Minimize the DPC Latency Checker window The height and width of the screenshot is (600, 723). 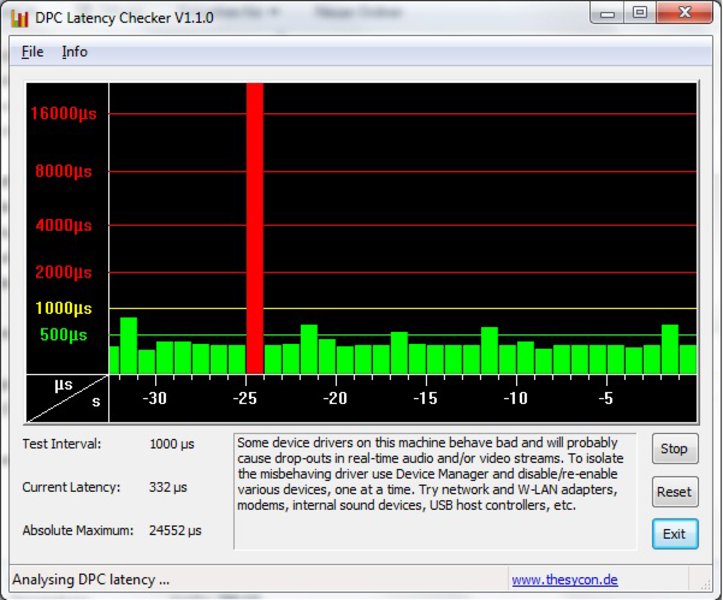pyautogui.click(x=607, y=13)
